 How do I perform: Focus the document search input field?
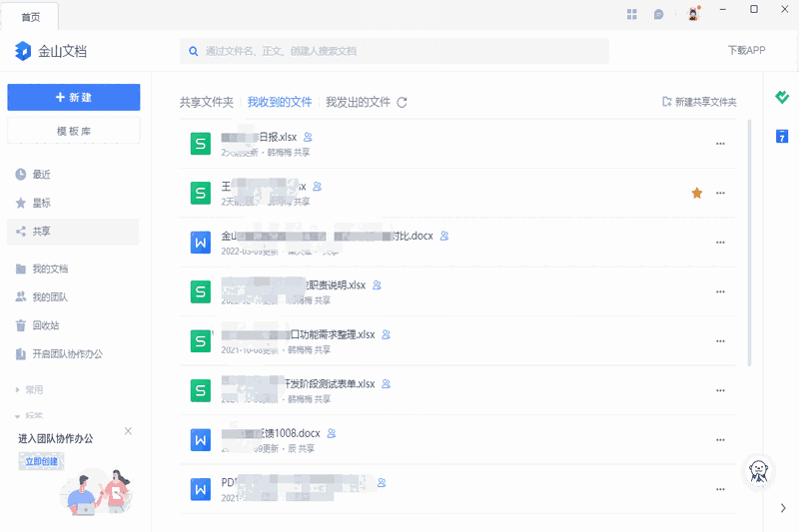(x=395, y=51)
